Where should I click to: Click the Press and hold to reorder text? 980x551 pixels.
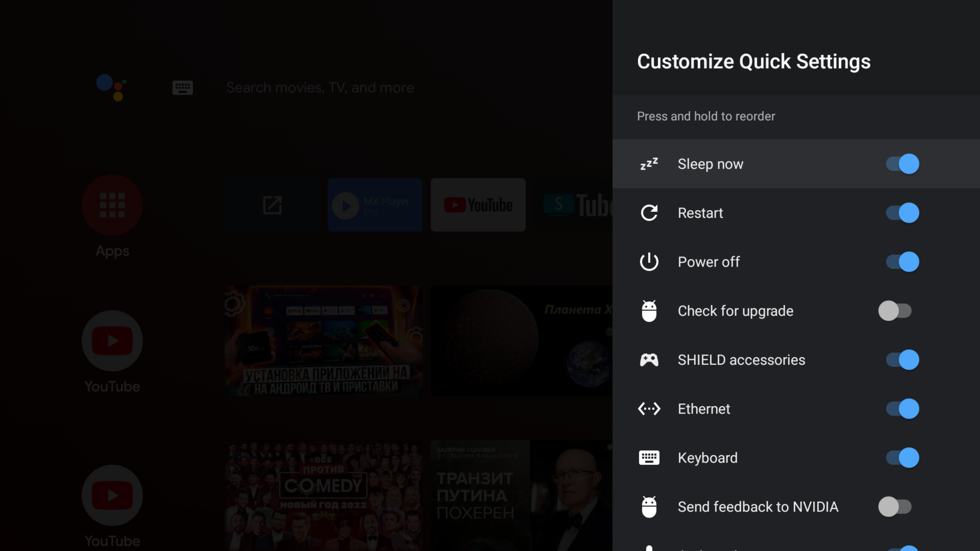coord(706,116)
